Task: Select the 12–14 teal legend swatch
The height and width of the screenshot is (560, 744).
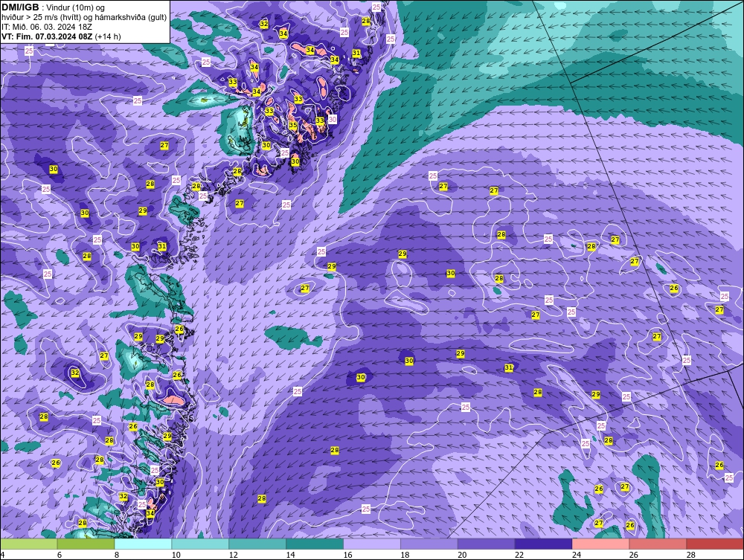Action: (257, 544)
